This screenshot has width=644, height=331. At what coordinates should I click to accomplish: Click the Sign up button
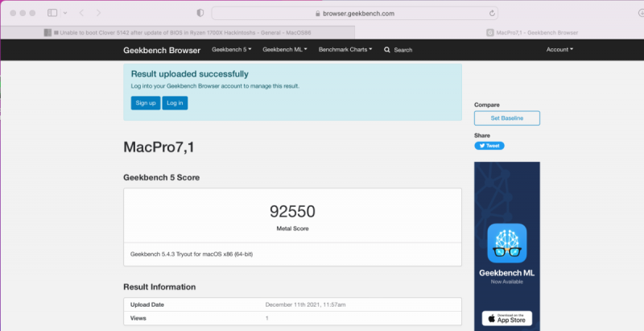click(x=146, y=103)
